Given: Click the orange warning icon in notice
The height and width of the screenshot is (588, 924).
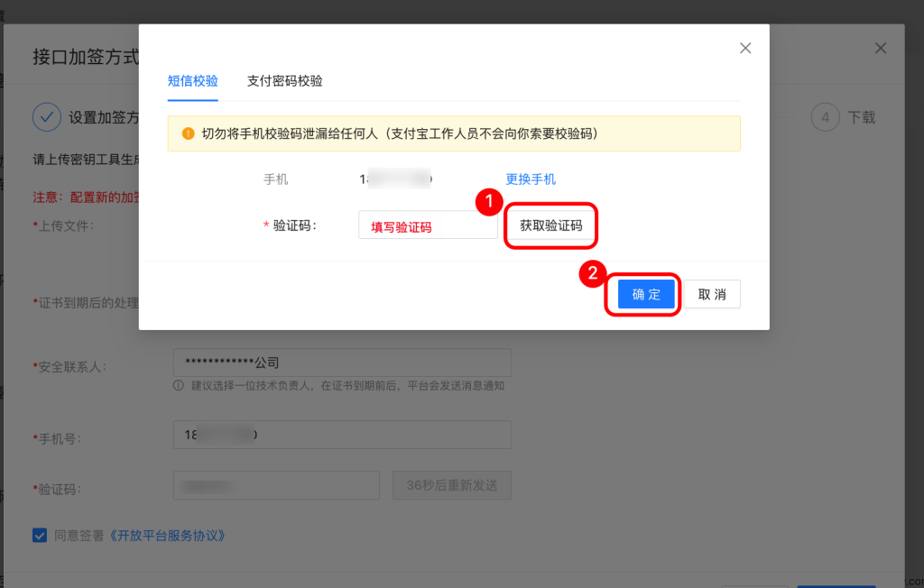Looking at the screenshot, I should coord(188,133).
